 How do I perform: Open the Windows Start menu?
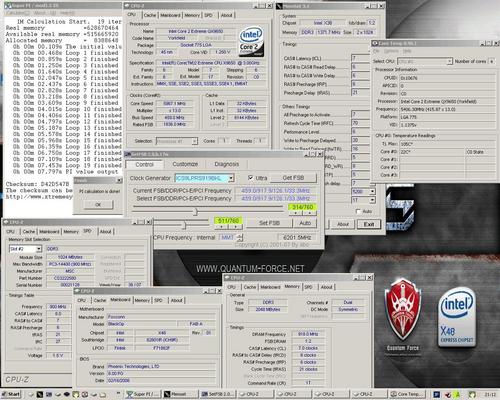tap(12, 394)
